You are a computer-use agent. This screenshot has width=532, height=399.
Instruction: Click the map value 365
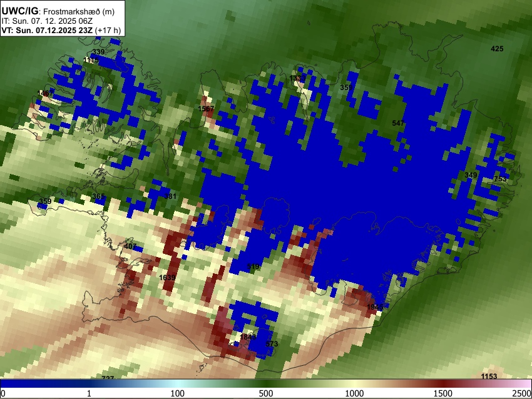pyautogui.click(x=98, y=196)
